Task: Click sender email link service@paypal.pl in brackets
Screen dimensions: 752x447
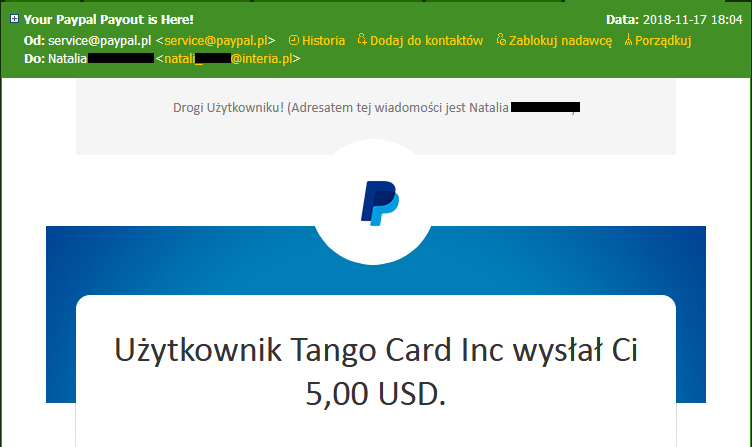Action: pyautogui.click(x=216, y=41)
